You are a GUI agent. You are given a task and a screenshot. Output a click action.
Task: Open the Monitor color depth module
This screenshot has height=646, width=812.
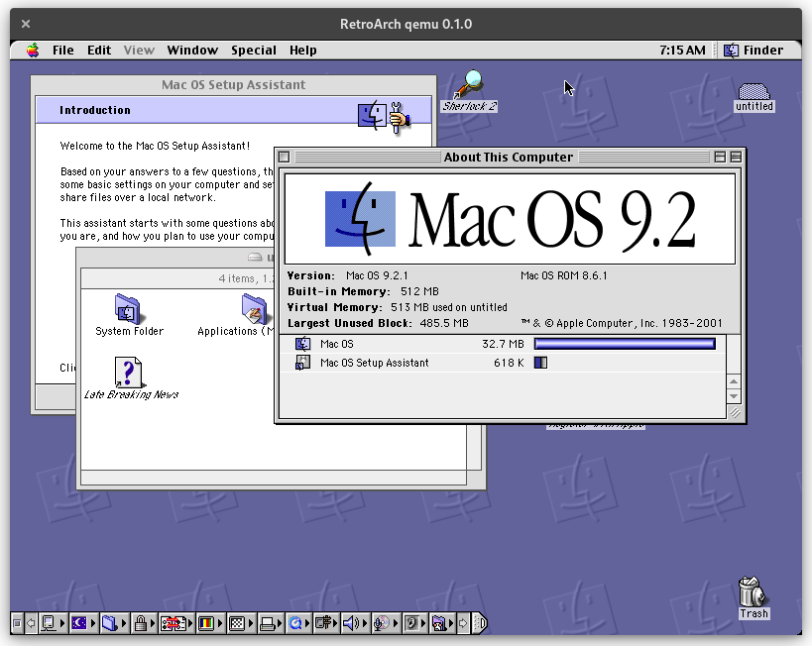pyautogui.click(x=210, y=623)
